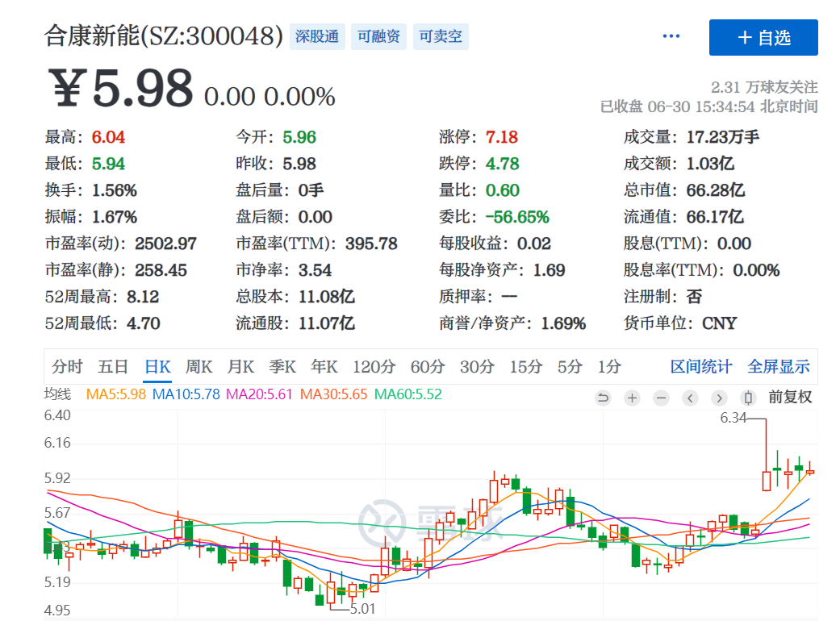Add stock with the 自选 button
The width and height of the screenshot is (840, 621).
763,37
